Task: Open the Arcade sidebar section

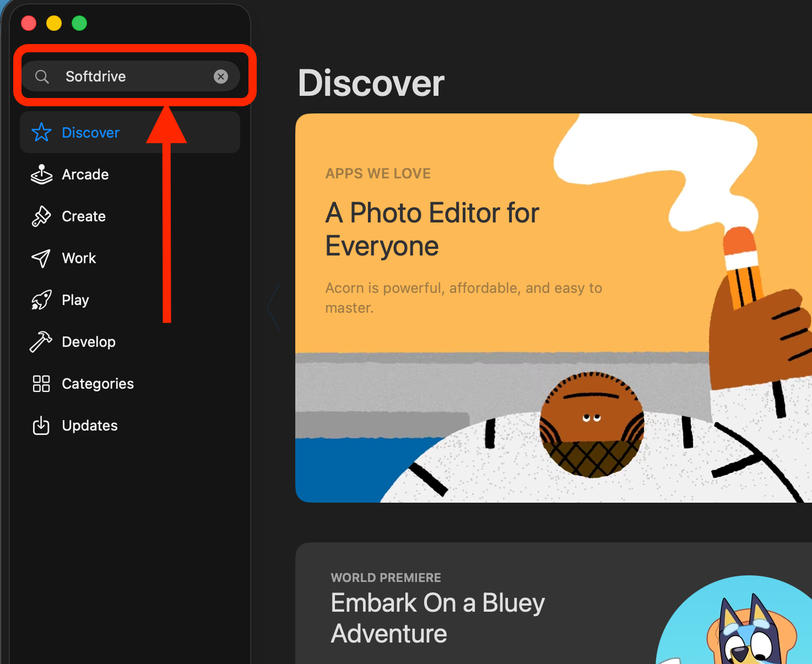Action: point(130,174)
